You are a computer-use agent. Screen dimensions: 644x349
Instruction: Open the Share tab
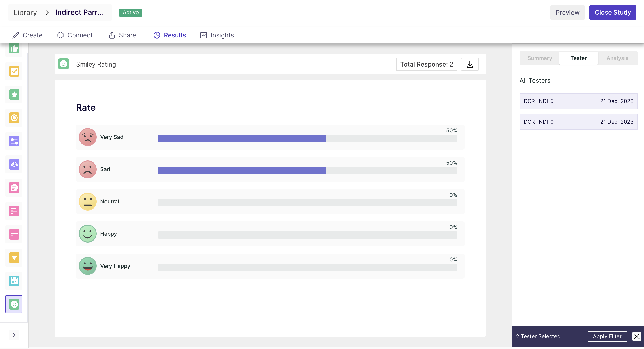(x=122, y=35)
